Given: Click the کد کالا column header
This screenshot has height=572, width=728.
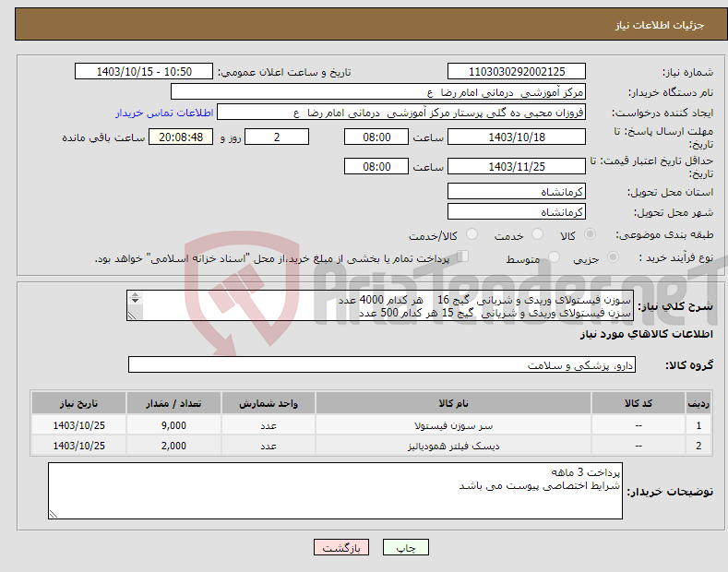Looking at the screenshot, I should tap(638, 403).
